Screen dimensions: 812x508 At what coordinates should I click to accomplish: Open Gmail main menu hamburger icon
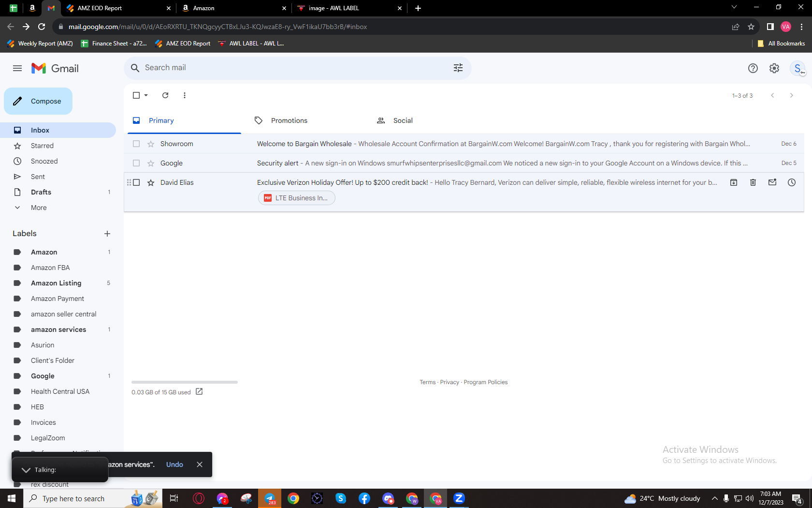[17, 68]
